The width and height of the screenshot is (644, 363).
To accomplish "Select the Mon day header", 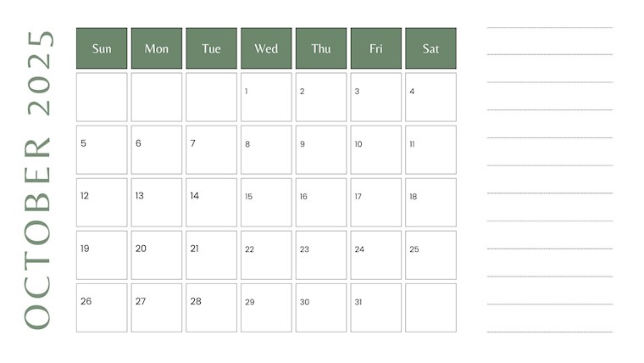I will [157, 48].
